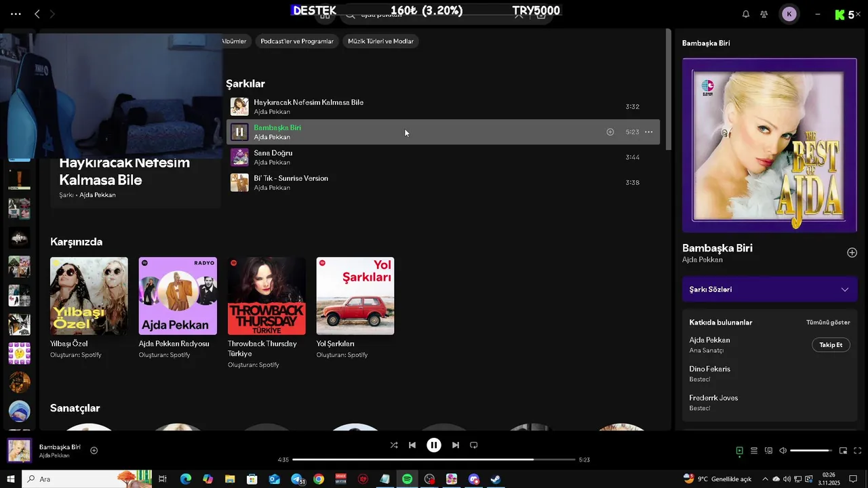
Task: Open the profile avatar labeled K
Action: tap(789, 14)
